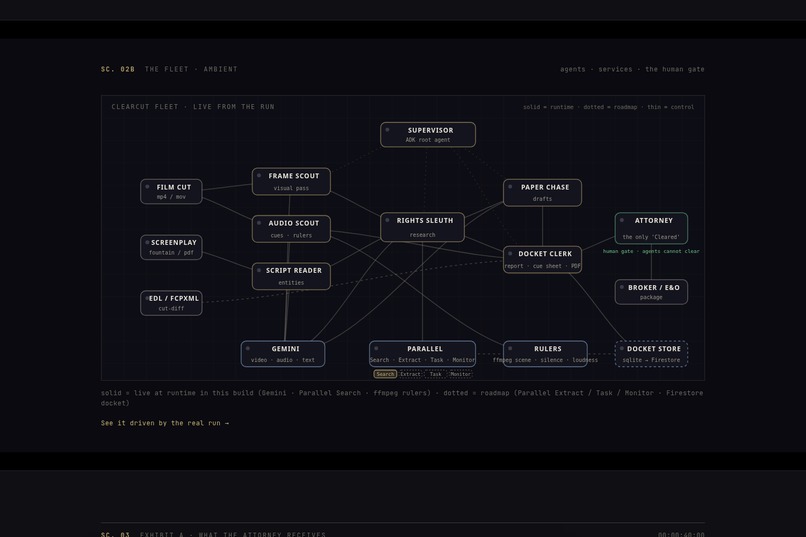Click the status dot on Supervisor node
This screenshot has height=537, width=806.
click(388, 129)
